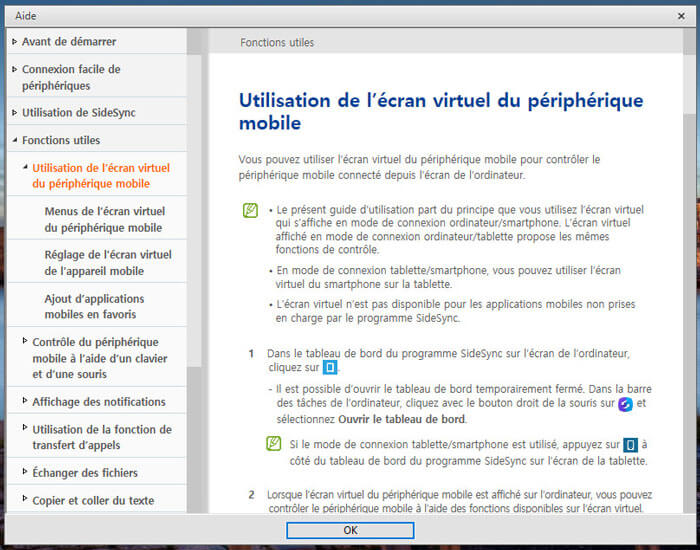
Task: Open 'Utilisation de SideSync' topic
Action: pyautogui.click(x=81, y=113)
